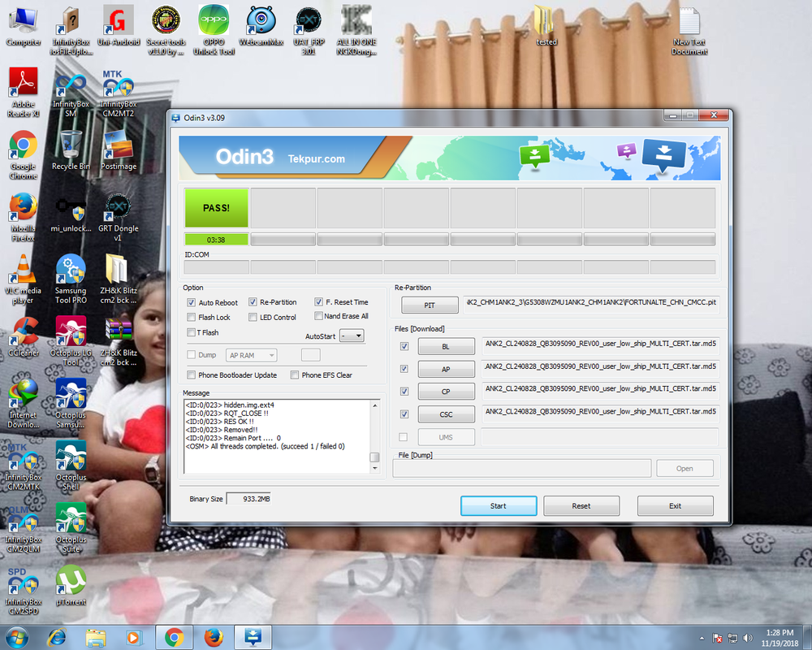The height and width of the screenshot is (650, 812).
Task: Open InfinityBox iosFileUploader desktop shortcut
Action: click(x=71, y=31)
